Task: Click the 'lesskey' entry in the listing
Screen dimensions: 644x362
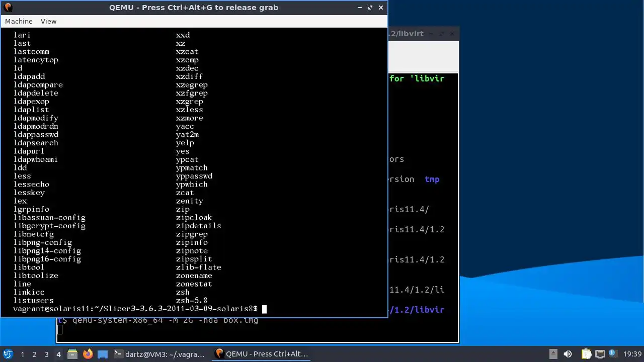Action: click(x=29, y=193)
